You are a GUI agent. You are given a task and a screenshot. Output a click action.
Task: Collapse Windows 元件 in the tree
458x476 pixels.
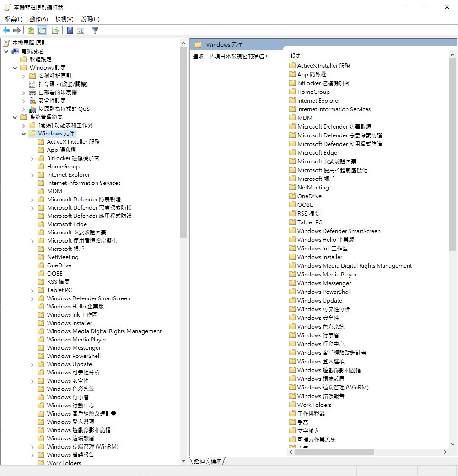24,134
